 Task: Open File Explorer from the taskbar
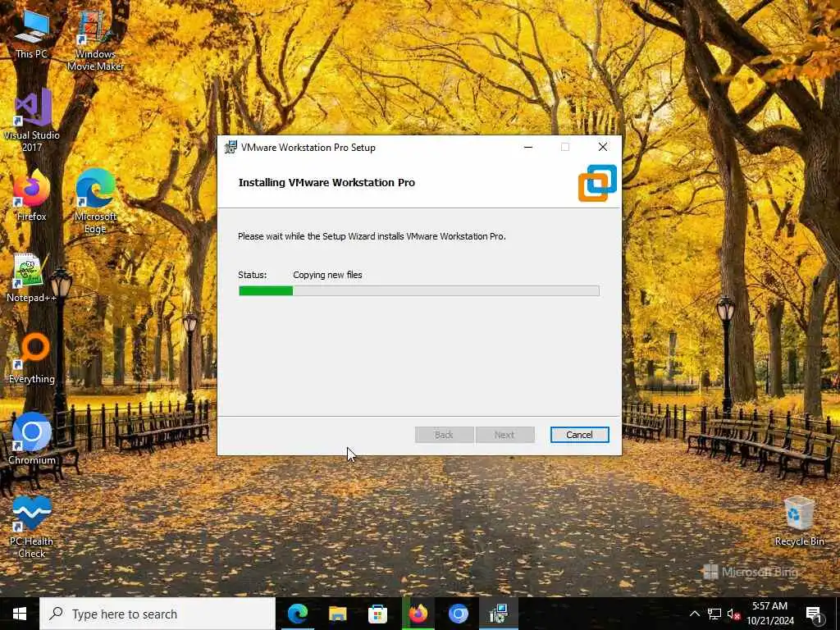point(337,614)
